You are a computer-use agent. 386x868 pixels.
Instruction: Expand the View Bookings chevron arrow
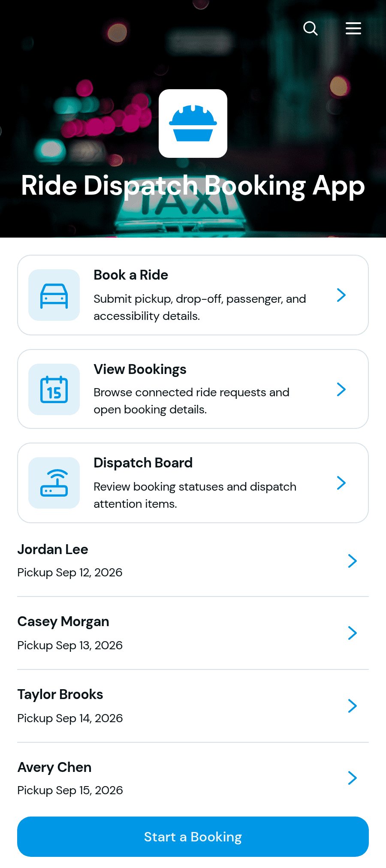(341, 389)
